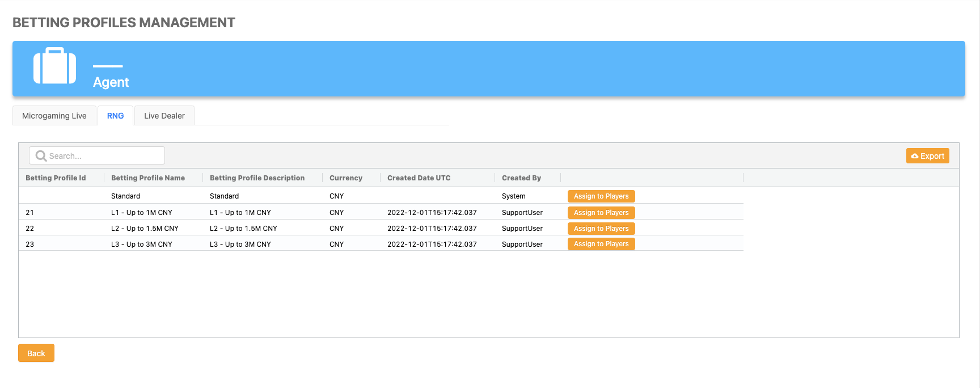
Task: Click the Currency column header
Action: coord(345,178)
